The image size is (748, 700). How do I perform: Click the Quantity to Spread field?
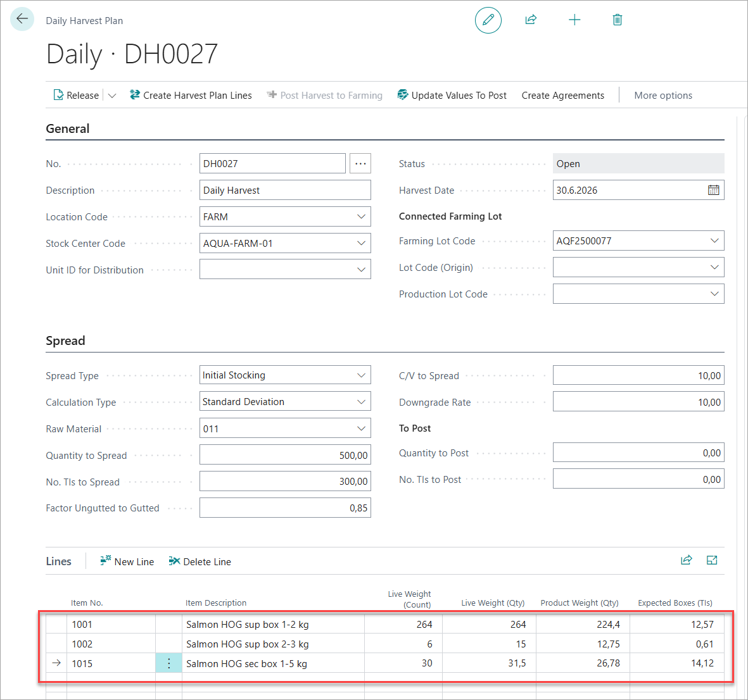[x=285, y=455]
